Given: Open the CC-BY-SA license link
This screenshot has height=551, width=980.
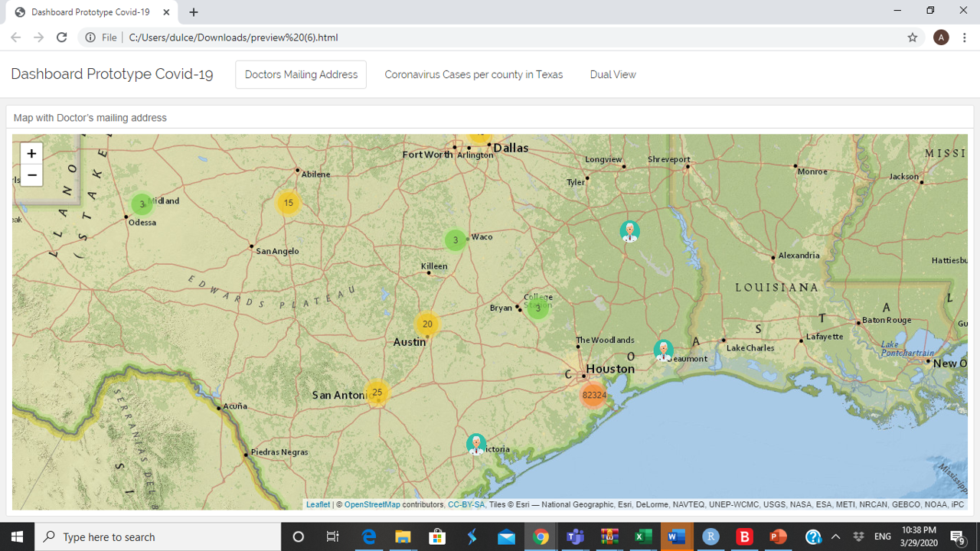Looking at the screenshot, I should pos(466,504).
